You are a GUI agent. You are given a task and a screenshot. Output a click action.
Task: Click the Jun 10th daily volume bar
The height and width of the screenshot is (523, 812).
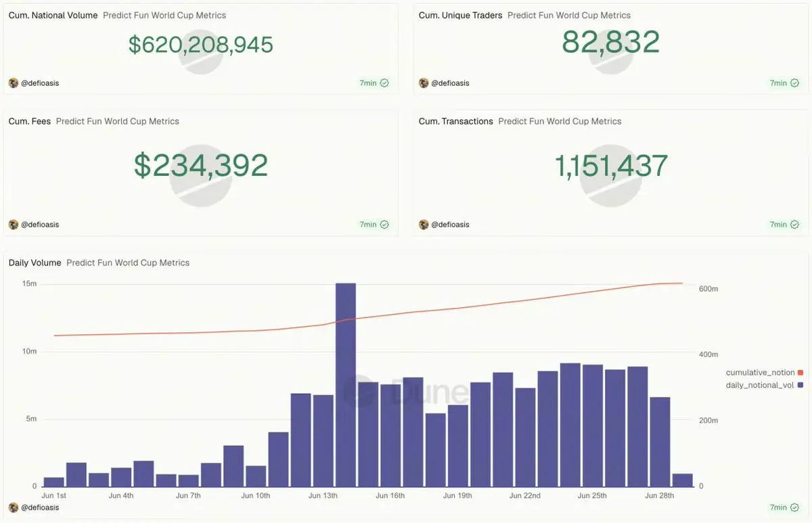point(256,476)
